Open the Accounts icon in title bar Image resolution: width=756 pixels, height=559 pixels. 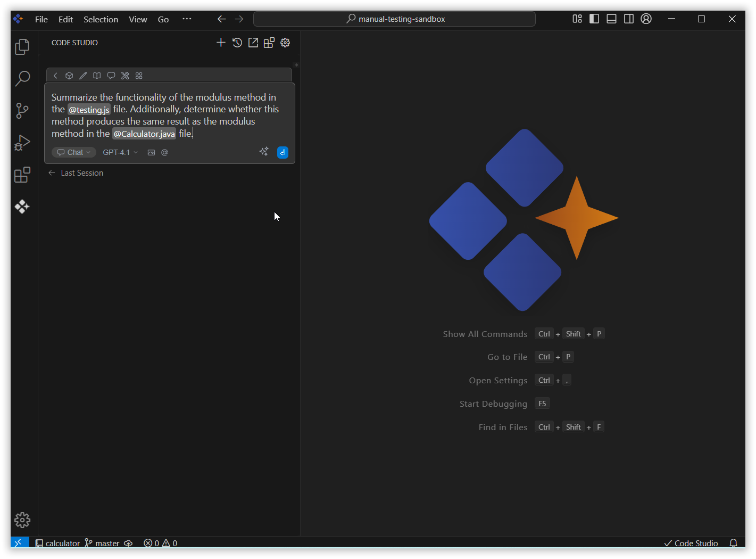(x=646, y=19)
